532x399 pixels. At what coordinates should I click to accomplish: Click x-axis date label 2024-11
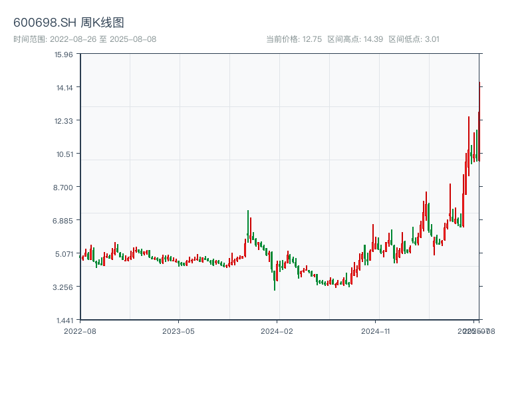(x=375, y=331)
